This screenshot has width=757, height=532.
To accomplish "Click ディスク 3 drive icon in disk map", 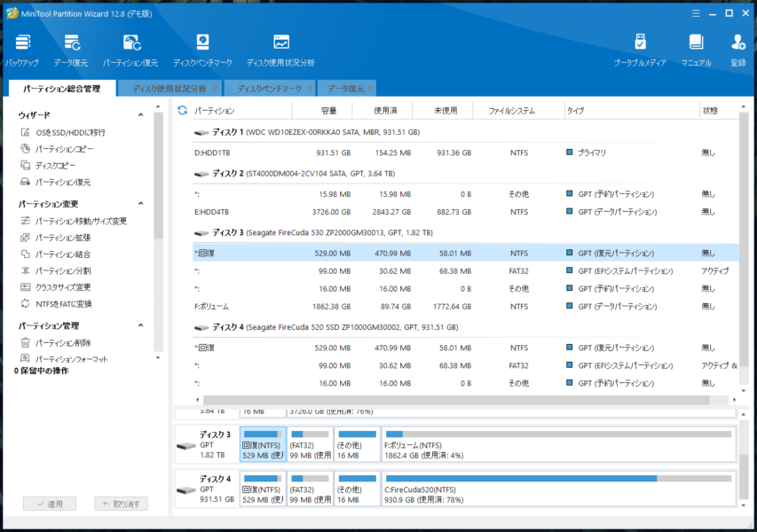I will [x=185, y=446].
